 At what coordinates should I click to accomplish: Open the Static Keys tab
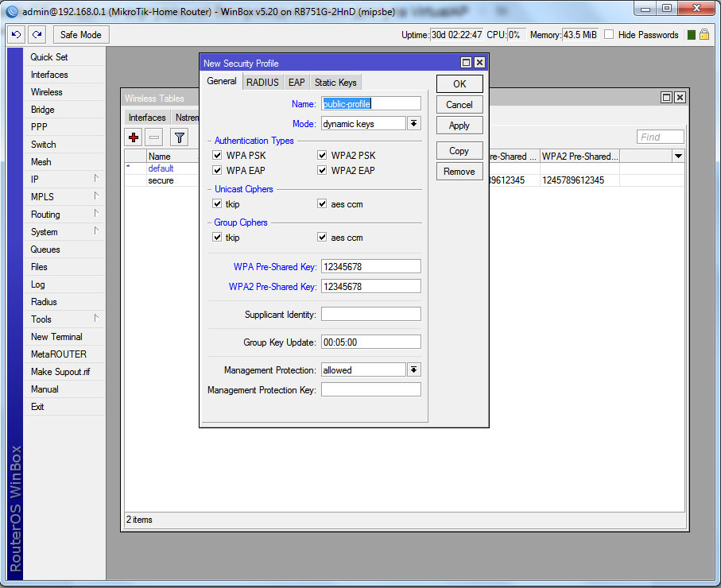[335, 83]
